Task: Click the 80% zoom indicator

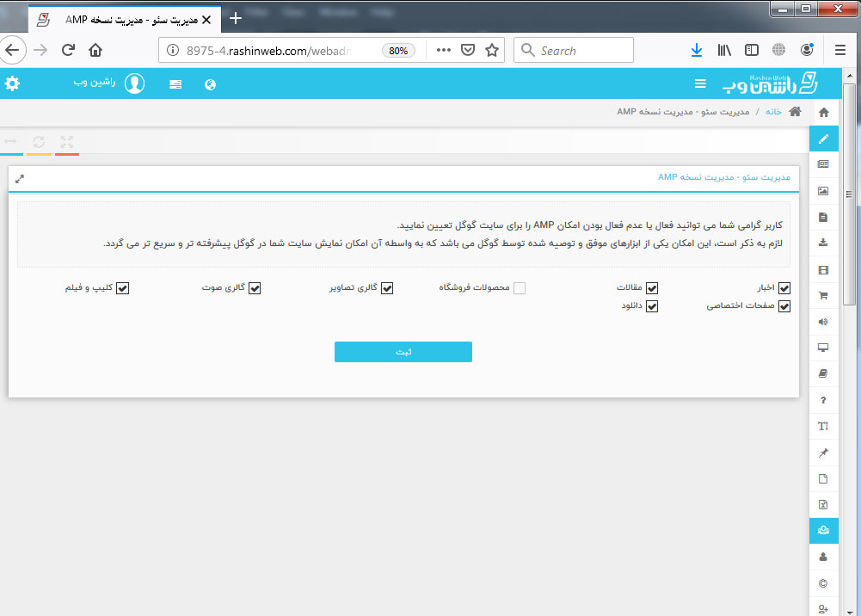Action: pyautogui.click(x=398, y=51)
